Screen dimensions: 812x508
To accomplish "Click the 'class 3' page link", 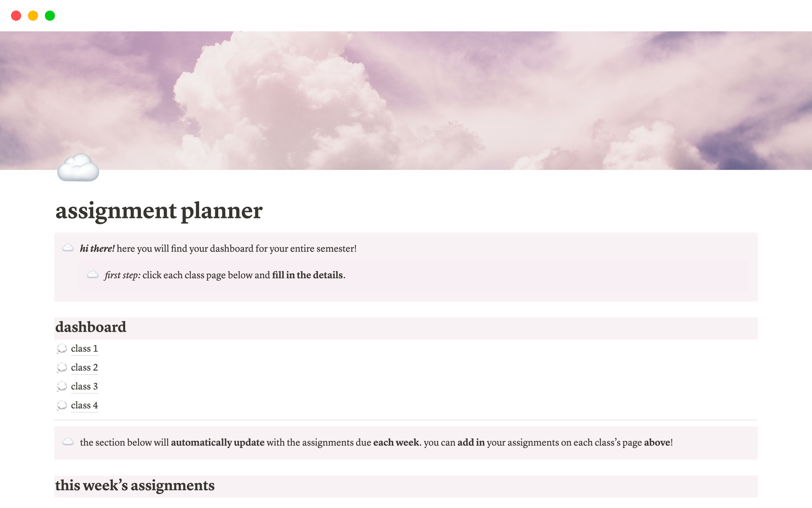I will point(84,386).
